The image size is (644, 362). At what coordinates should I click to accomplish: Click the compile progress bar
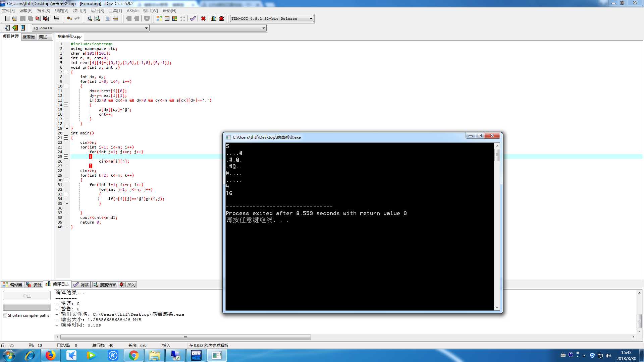tap(27, 307)
